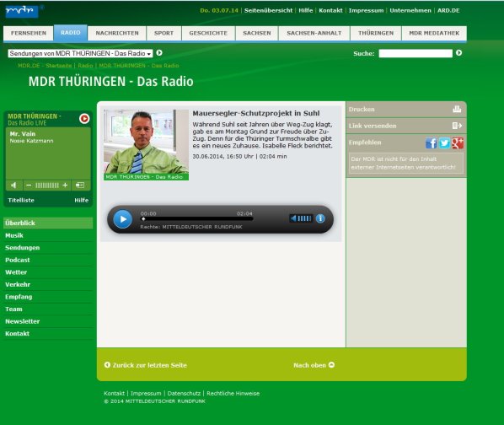This screenshot has height=425, width=504.
Task: Go button next to Sendungen dropdown
Action: (x=159, y=53)
